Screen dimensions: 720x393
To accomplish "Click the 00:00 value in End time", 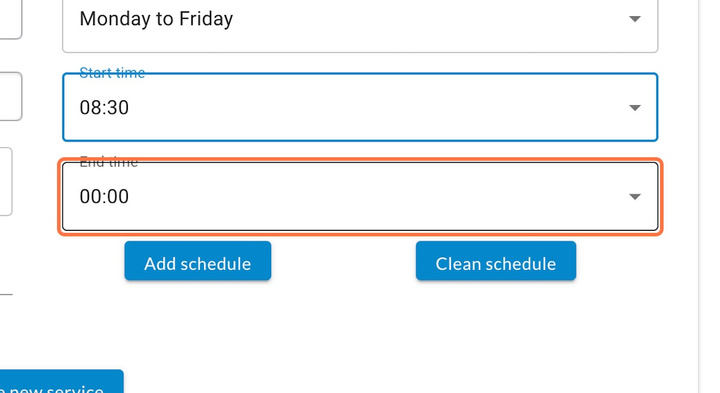I will [104, 196].
